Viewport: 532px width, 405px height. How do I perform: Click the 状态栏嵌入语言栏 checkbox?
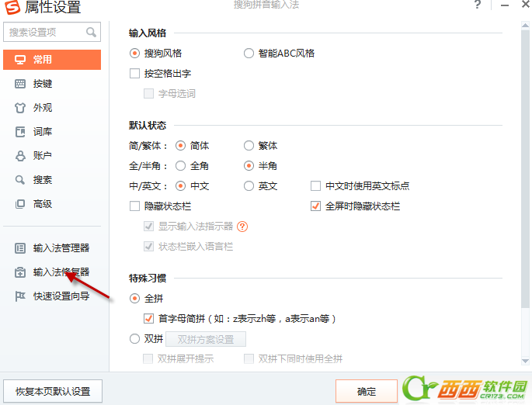(148, 247)
